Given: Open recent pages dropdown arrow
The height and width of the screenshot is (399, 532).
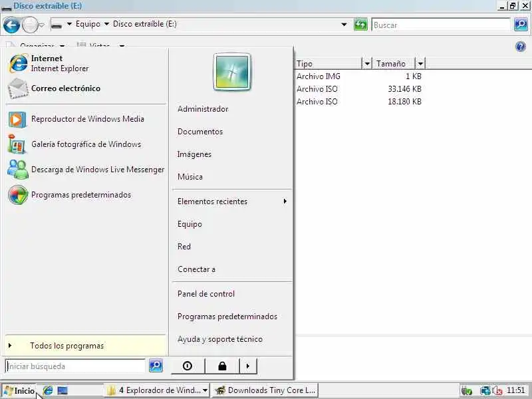Looking at the screenshot, I should 42,25.
